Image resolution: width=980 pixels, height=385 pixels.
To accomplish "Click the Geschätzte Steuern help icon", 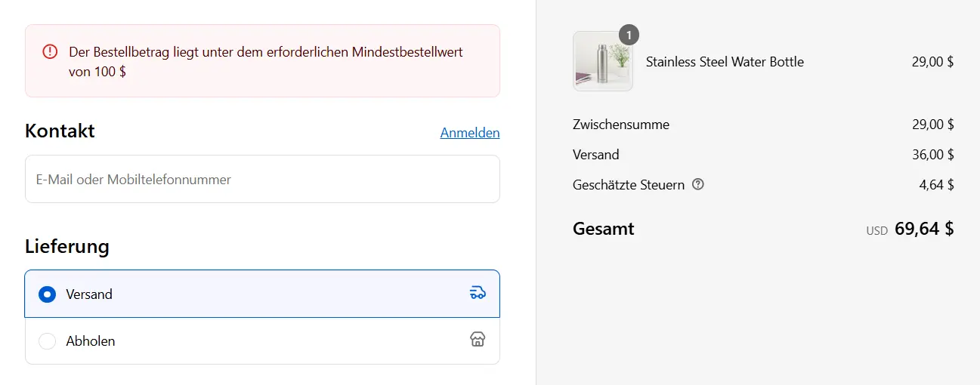I will 698,184.
